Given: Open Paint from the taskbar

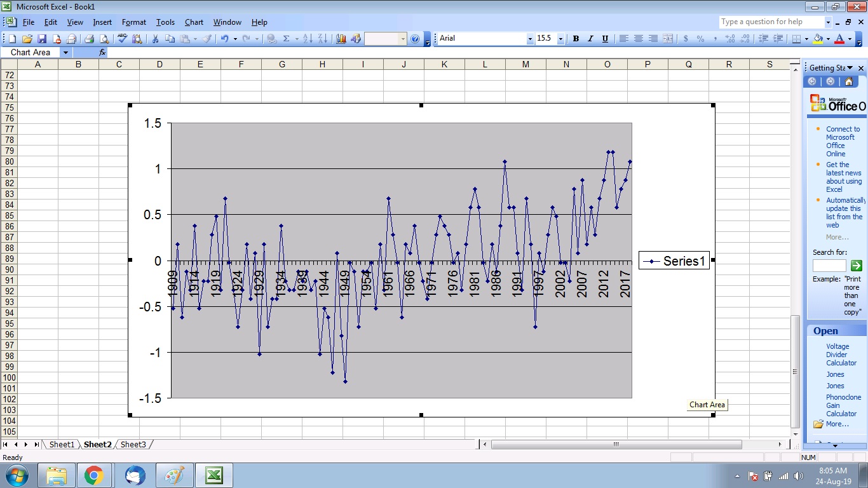Looking at the screenshot, I should click(x=174, y=475).
